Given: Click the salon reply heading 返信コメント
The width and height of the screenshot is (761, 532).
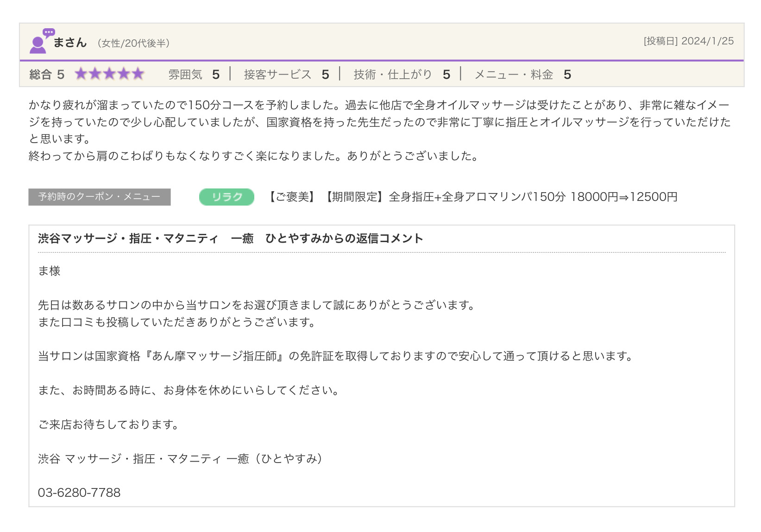Looking at the screenshot, I should (231, 238).
